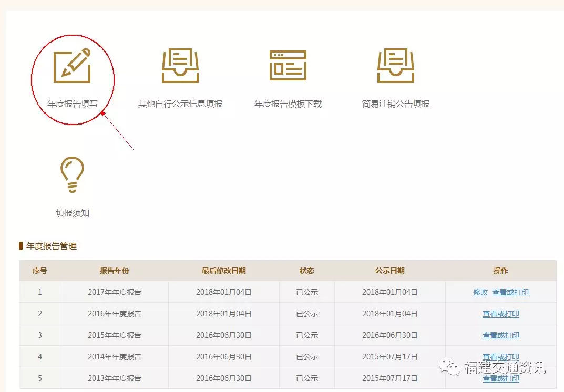
Task: Click the 状态 column header
Action: [x=307, y=271]
